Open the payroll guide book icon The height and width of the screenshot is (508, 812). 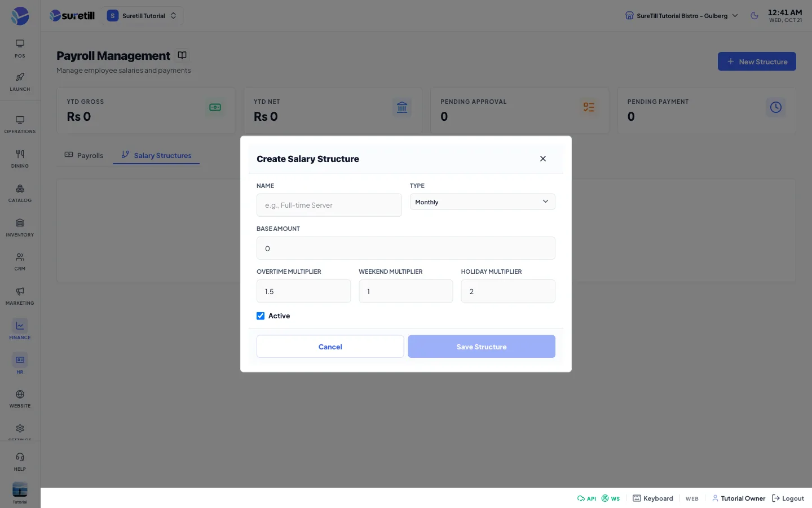(182, 55)
